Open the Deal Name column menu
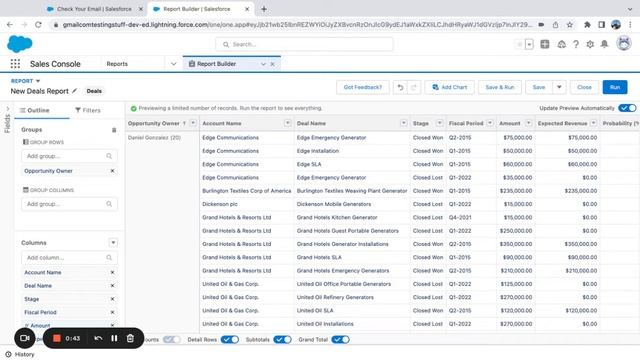 (404, 123)
